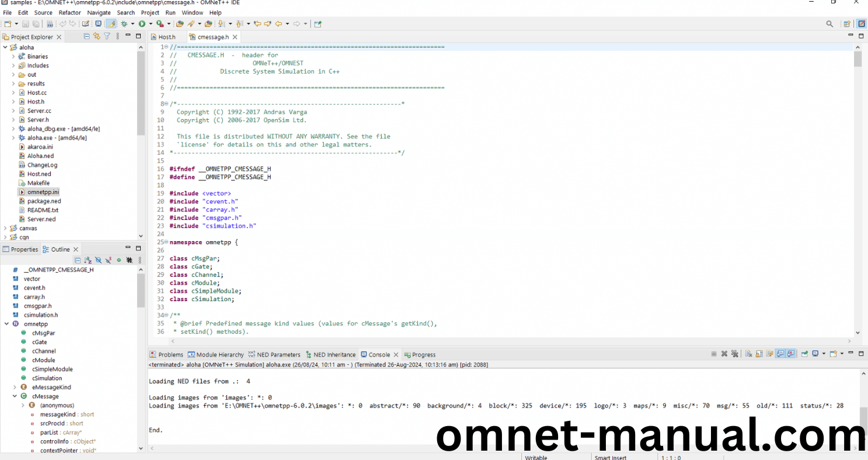Expand the Binaries folder in aloha
This screenshot has height=460, width=868.
pos(13,57)
